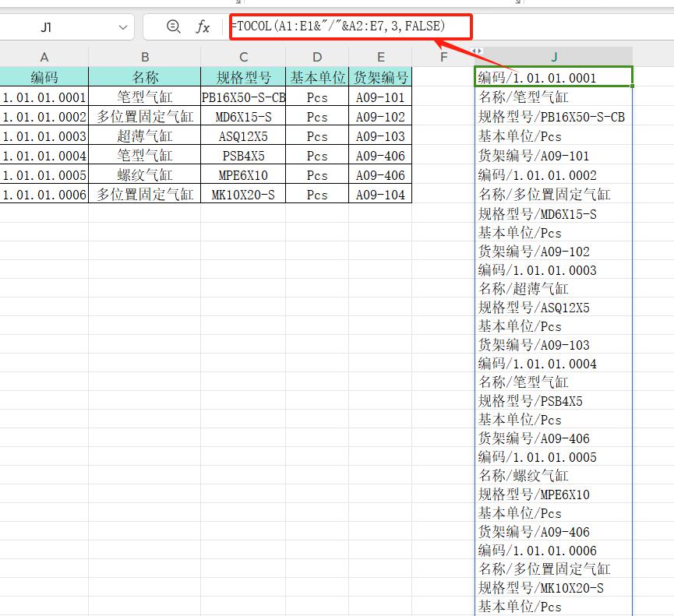Image resolution: width=674 pixels, height=616 pixels.
Task: Select cell 1.01.01.0003 in column A
Action: [44, 136]
